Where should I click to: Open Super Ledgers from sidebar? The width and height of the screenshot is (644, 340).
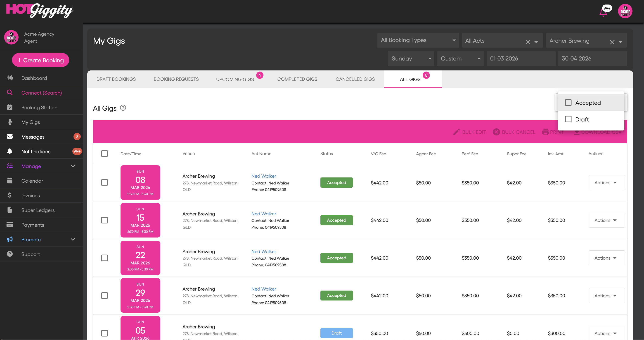tap(38, 210)
